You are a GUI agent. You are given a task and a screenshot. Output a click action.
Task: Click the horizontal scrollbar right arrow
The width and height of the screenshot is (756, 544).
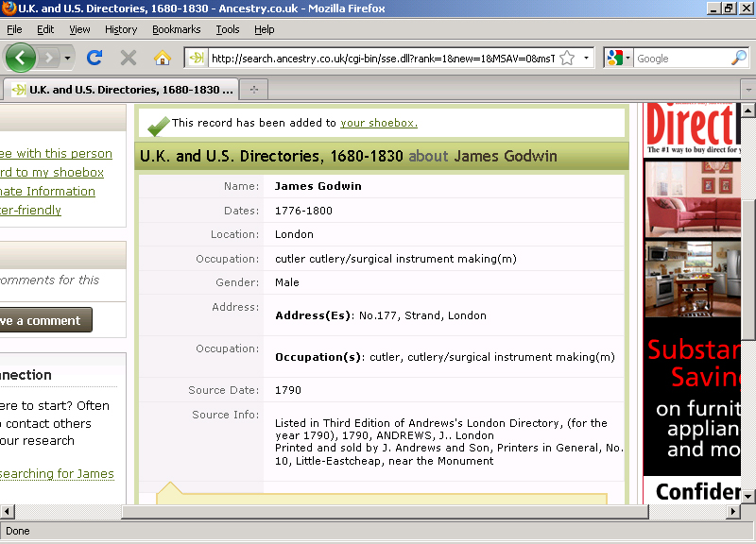point(733,511)
